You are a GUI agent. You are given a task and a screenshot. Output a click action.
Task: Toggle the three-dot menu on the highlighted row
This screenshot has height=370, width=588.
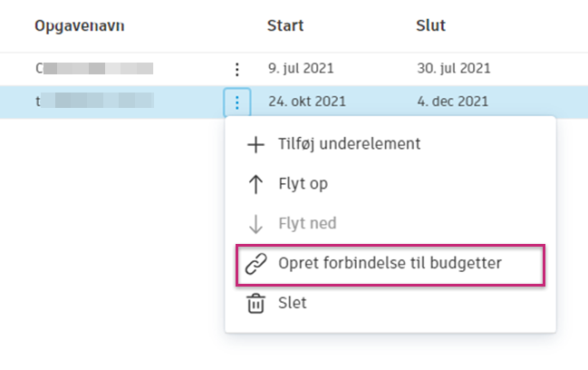[236, 102]
